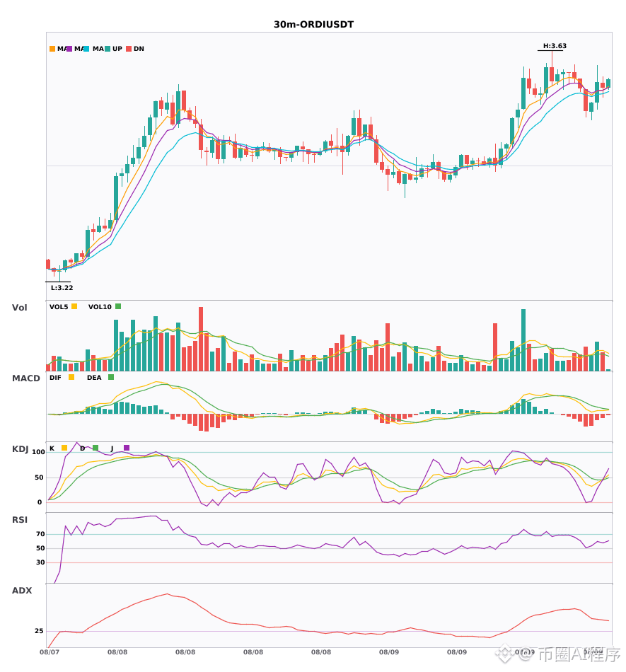Select the red DN legend swatch
626x672 pixels.
coord(129,49)
